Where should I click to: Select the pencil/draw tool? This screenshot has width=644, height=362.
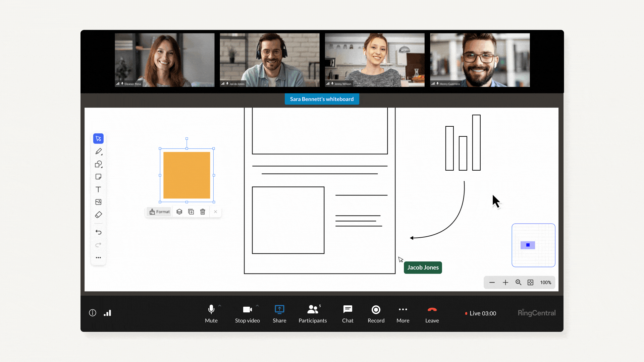pos(99,151)
